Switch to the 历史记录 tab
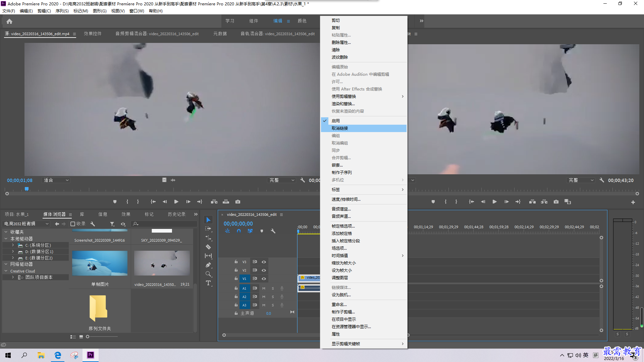 (176, 214)
